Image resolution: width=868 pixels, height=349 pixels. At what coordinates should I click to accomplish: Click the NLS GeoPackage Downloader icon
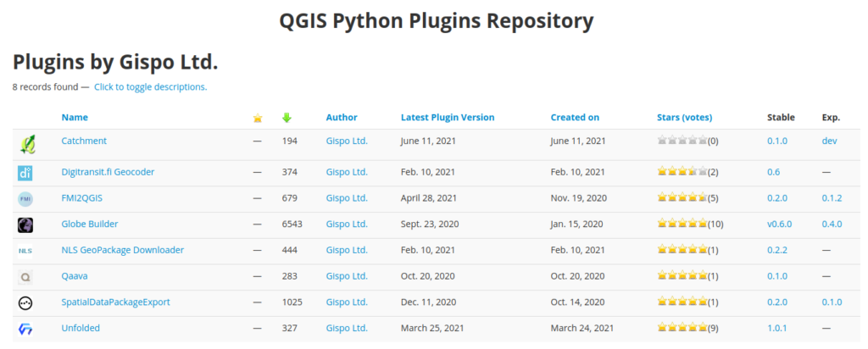pyautogui.click(x=25, y=251)
